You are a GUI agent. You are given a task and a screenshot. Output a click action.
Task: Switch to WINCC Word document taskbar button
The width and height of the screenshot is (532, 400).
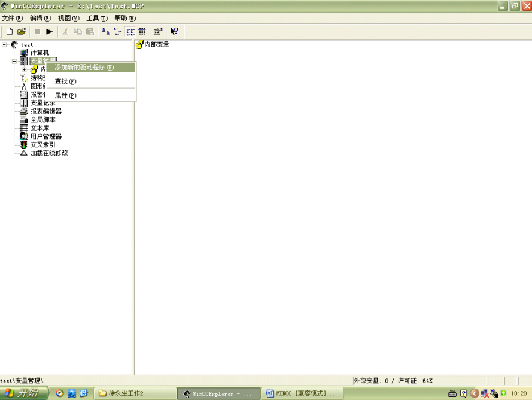tap(303, 393)
